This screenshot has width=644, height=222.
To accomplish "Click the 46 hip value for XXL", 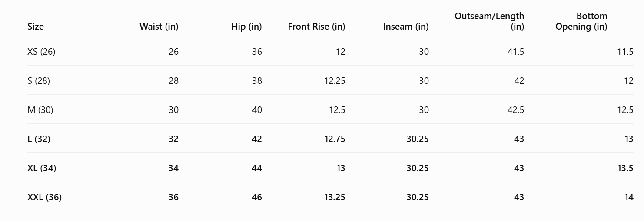I will click(x=257, y=197).
